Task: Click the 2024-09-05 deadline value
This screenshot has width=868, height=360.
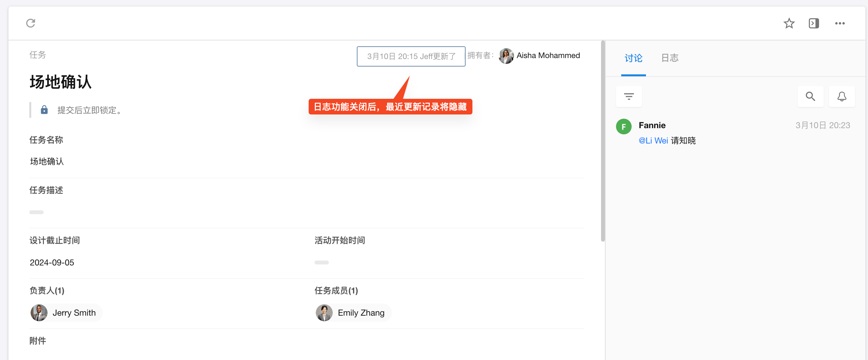Action: click(52, 262)
